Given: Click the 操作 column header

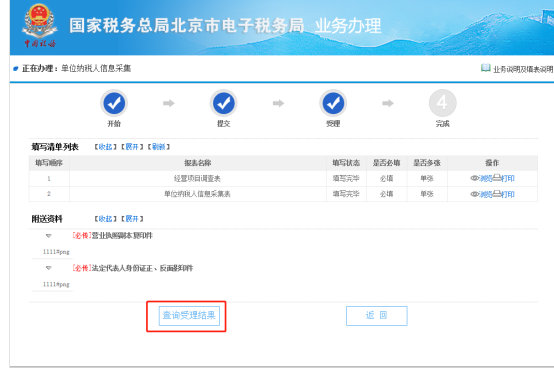Looking at the screenshot, I should point(492,163).
